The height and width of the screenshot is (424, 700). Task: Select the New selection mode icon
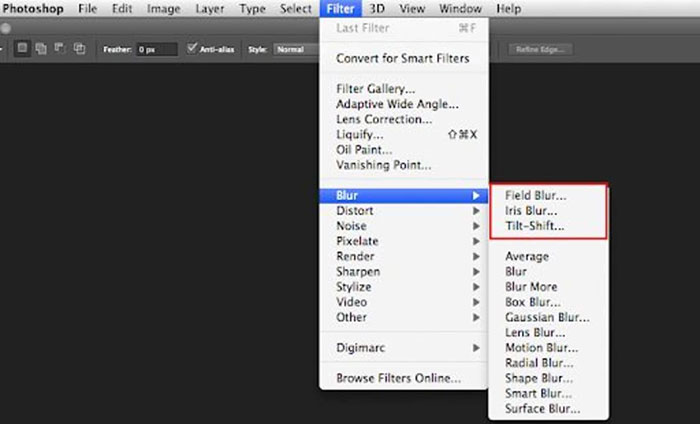22,48
